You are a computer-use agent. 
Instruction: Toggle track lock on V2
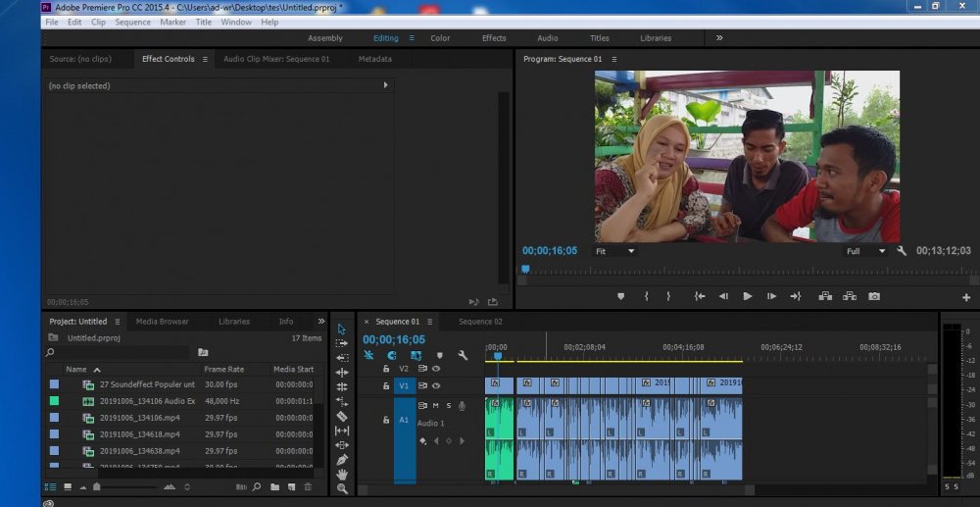[x=386, y=369]
